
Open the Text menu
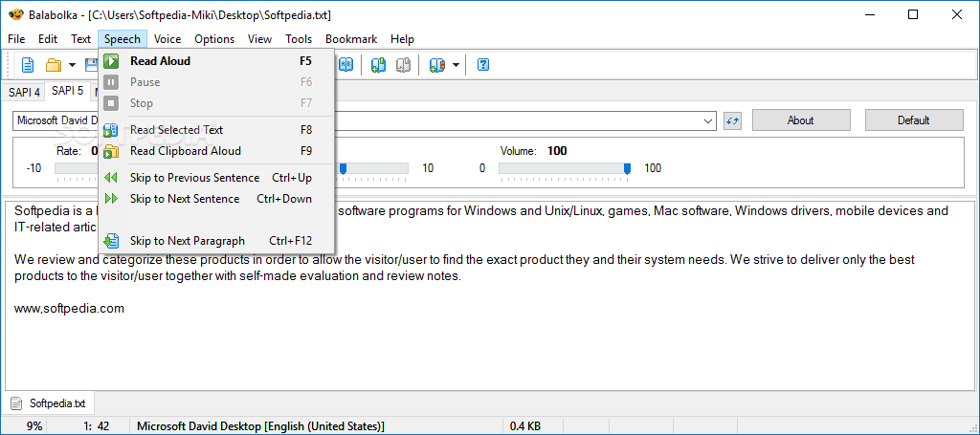[x=80, y=38]
